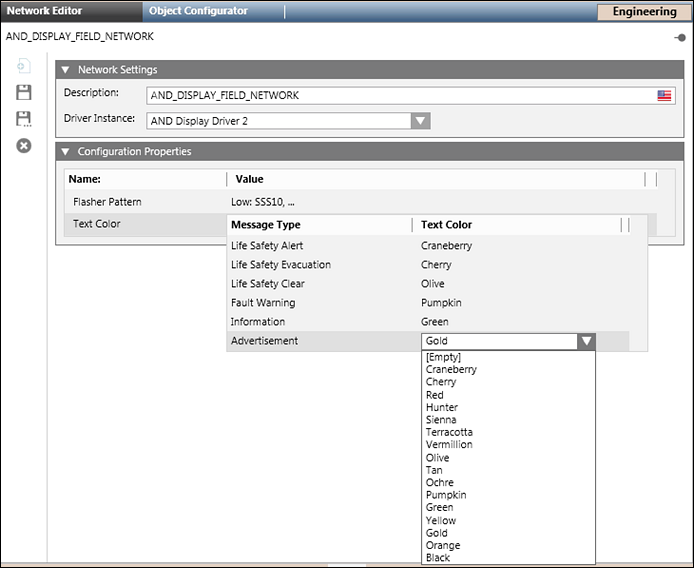The height and width of the screenshot is (568, 694).
Task: Click the Engineering mode button
Action: point(644,12)
